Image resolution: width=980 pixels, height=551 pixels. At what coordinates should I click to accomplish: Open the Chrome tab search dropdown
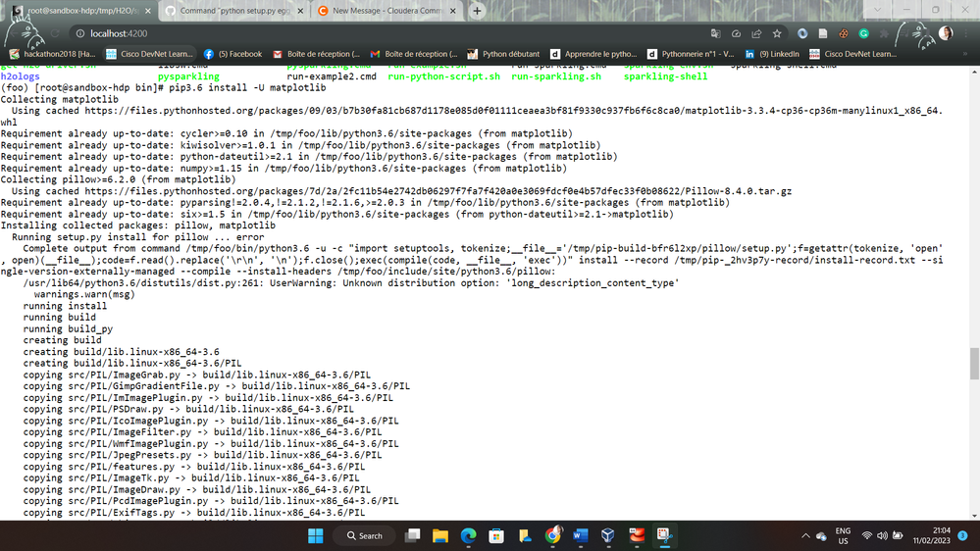click(x=877, y=10)
